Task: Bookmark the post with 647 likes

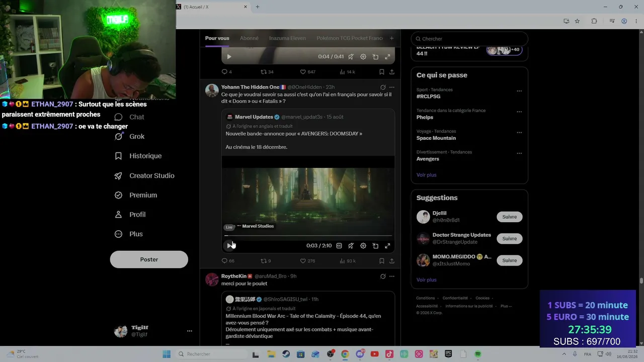Action: [x=382, y=72]
